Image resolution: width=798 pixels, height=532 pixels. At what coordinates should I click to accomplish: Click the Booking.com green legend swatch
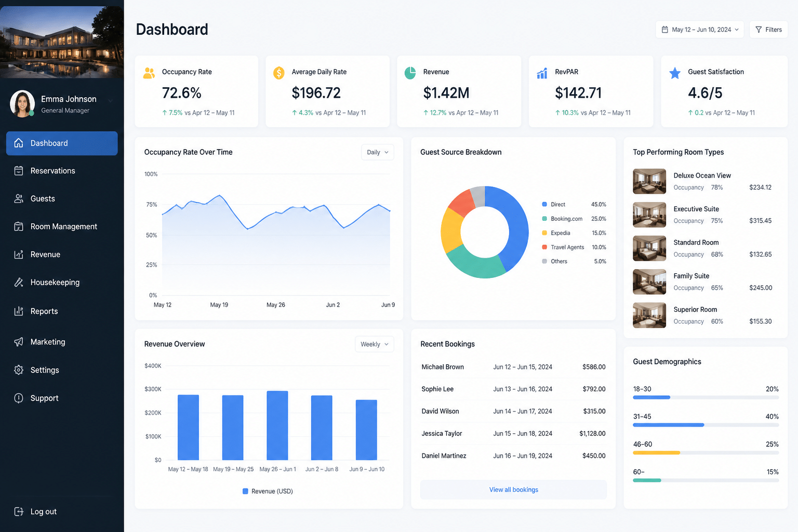pyautogui.click(x=544, y=219)
